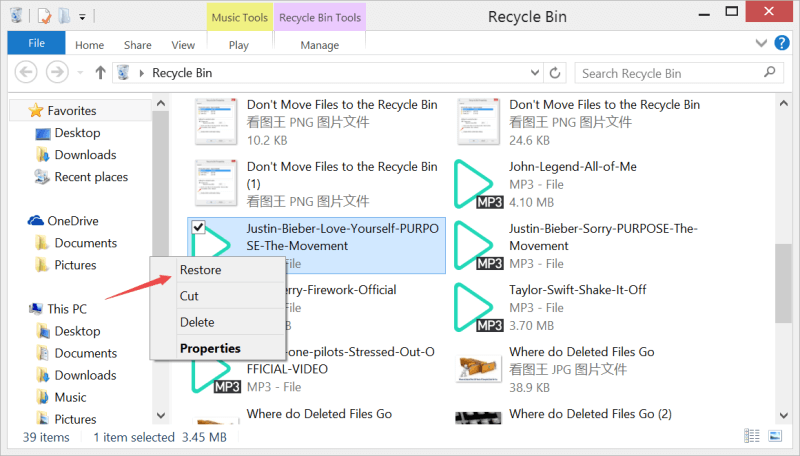Screen dimensions: 800x456
Task: Click the search magnifier icon
Action: click(769, 72)
